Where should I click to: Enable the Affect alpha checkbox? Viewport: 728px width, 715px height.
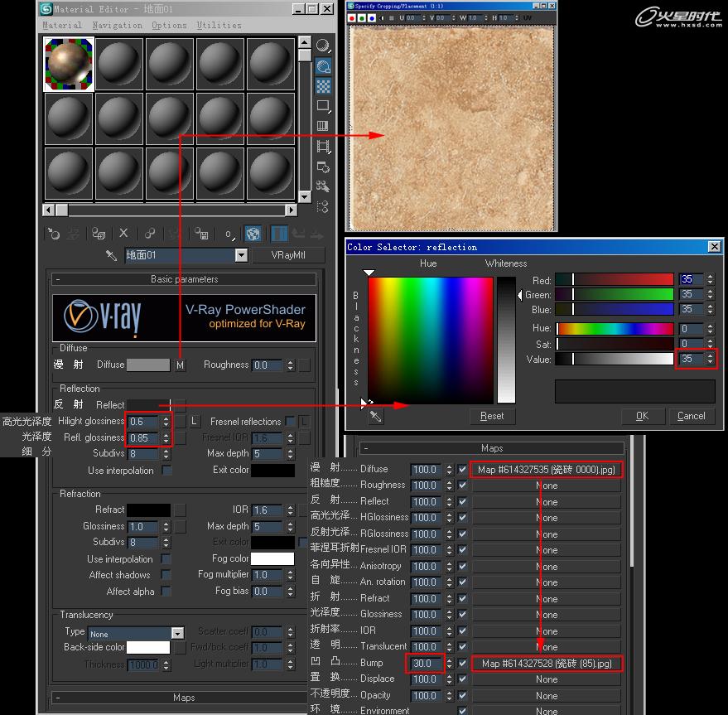[166, 591]
